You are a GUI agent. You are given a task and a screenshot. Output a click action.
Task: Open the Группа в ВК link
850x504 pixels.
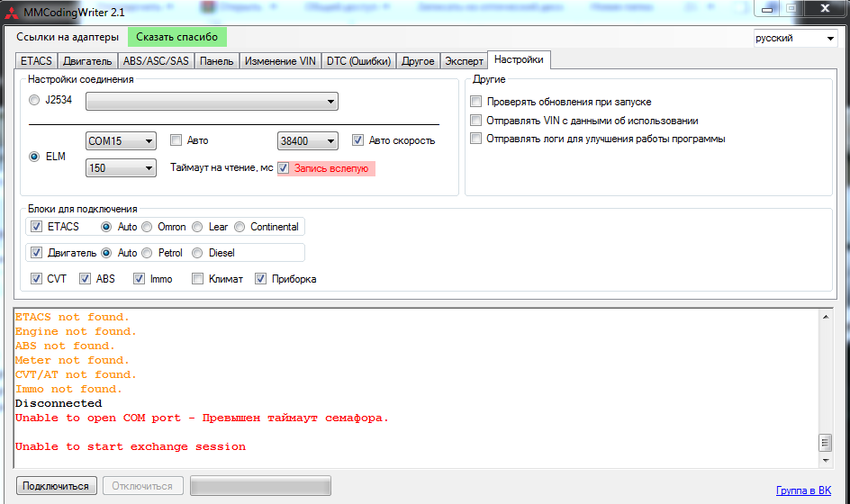[803, 490]
